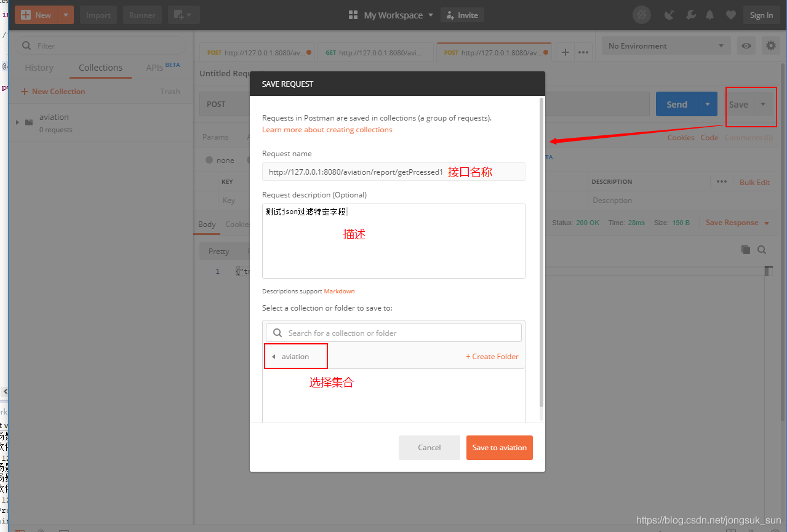Open Code link
This screenshot has width=787, height=532.
709,137
